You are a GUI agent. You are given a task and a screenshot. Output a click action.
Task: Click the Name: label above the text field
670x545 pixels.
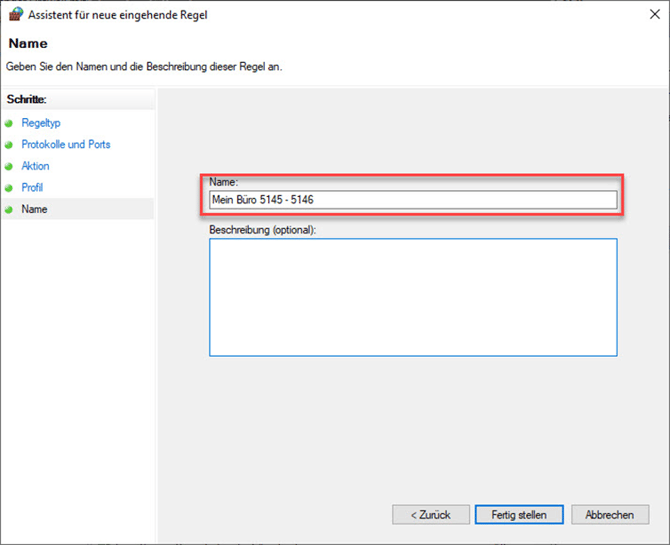click(x=223, y=182)
